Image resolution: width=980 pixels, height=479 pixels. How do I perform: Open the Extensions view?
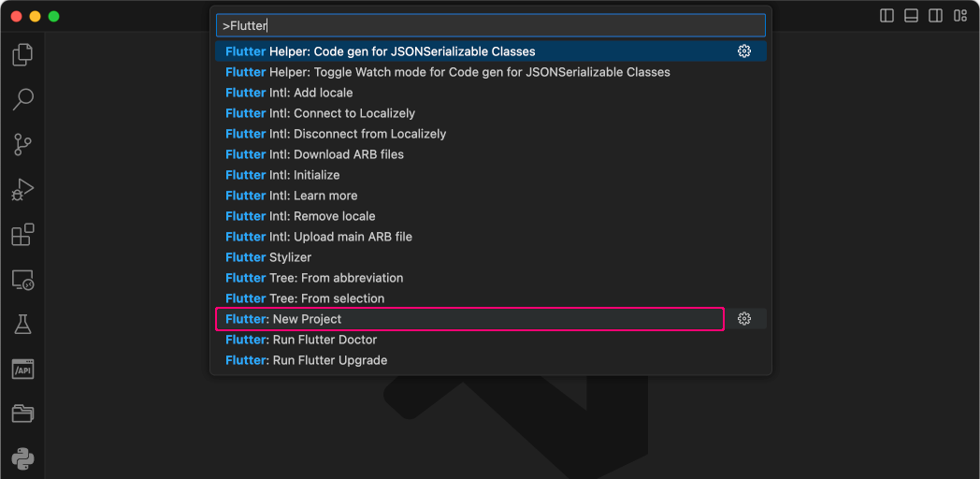pos(22,235)
